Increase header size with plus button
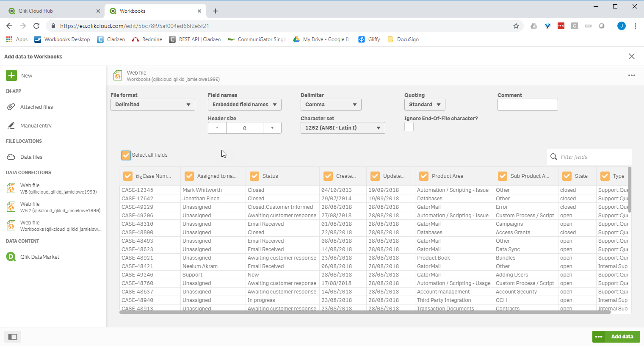644x346 pixels. (x=272, y=128)
